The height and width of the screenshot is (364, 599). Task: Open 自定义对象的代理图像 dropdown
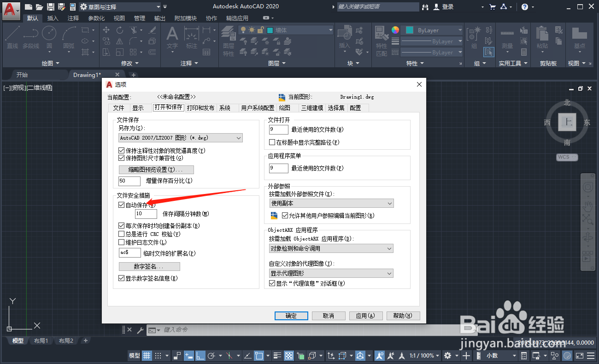pos(331,273)
